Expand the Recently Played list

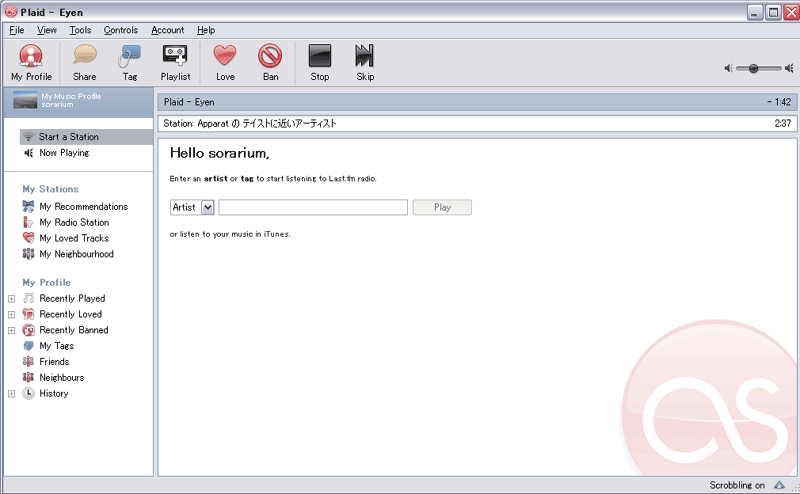tap(11, 299)
